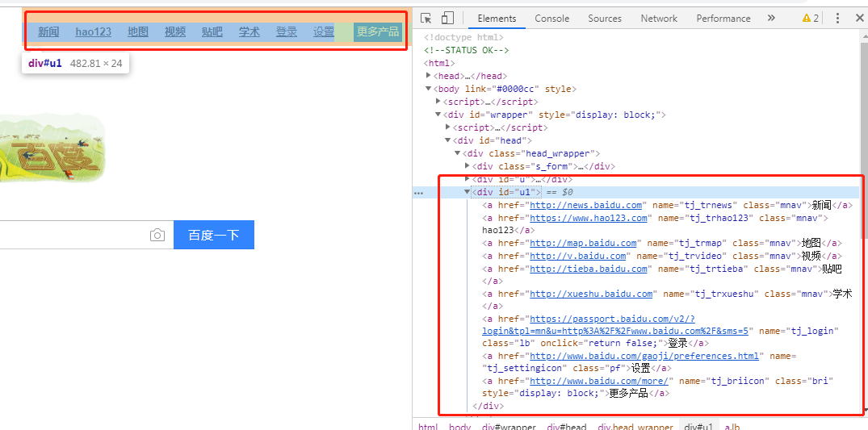Click the http://v.baidu.com href in code
Screen dimensions: 868x430
(578, 256)
